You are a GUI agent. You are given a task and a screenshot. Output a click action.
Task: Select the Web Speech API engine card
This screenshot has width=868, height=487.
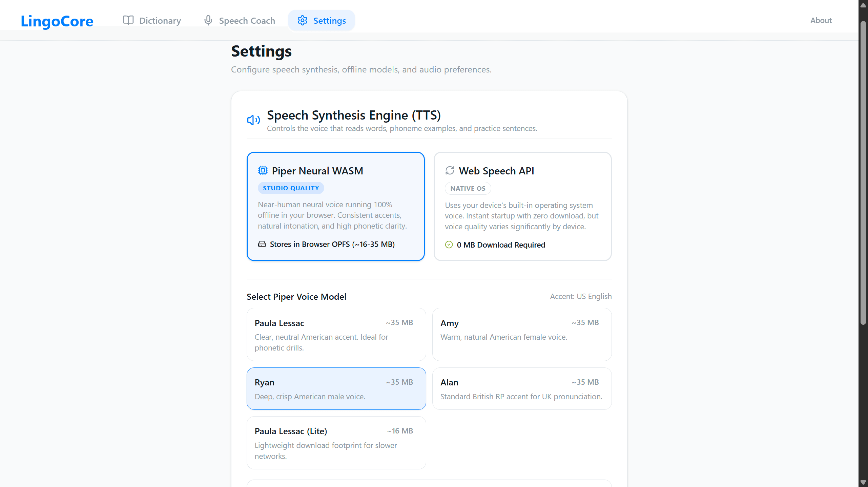(x=522, y=206)
